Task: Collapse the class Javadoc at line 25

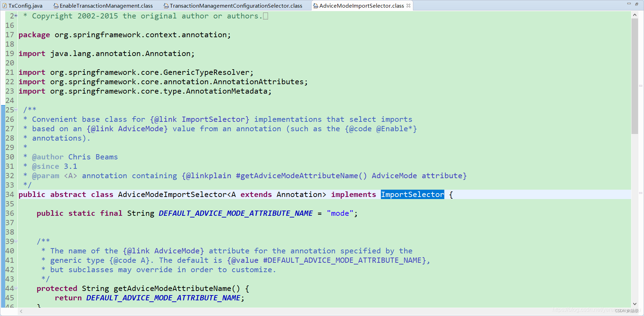Action: [x=16, y=110]
